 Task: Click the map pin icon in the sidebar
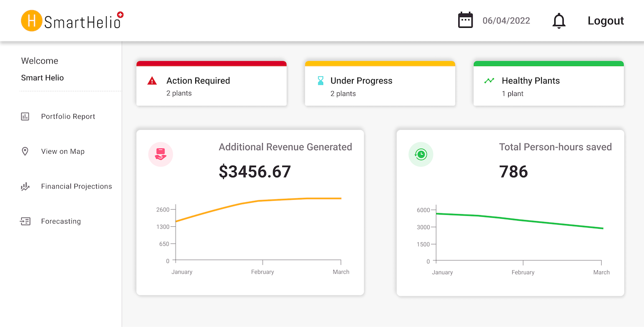(25, 151)
